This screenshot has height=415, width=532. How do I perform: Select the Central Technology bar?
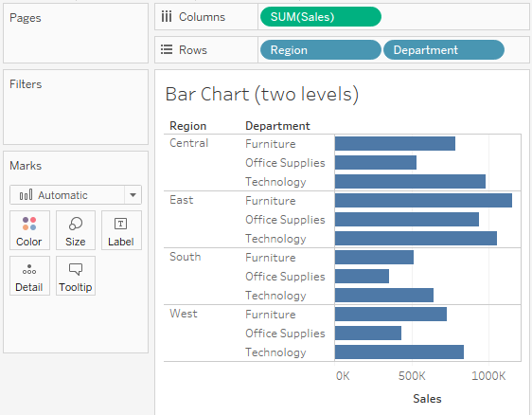[x=410, y=181]
